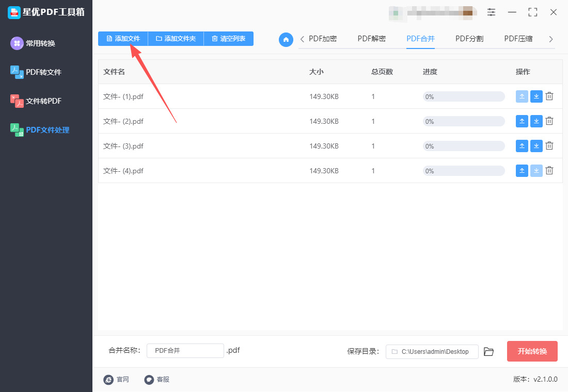The image size is (568, 392).
Task: Delete 文件- (1).pdf with trash icon
Action: point(549,96)
